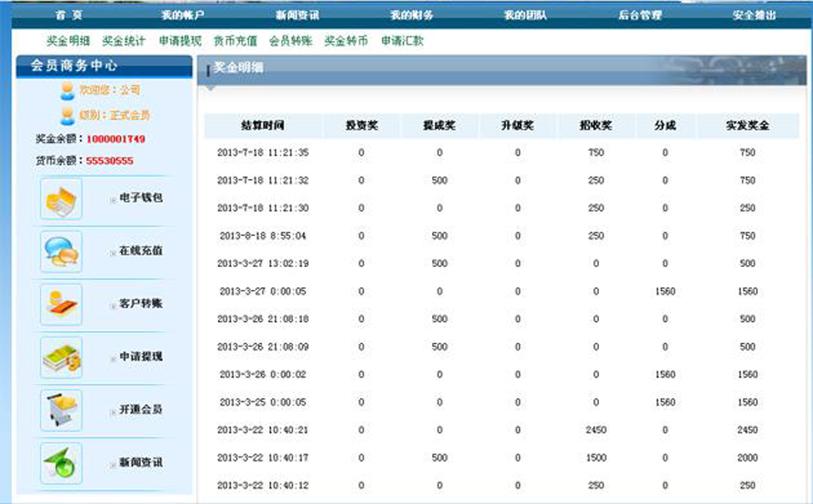Click the 实发奖金 column header
Image resolution: width=813 pixels, height=504 pixels.
click(748, 125)
